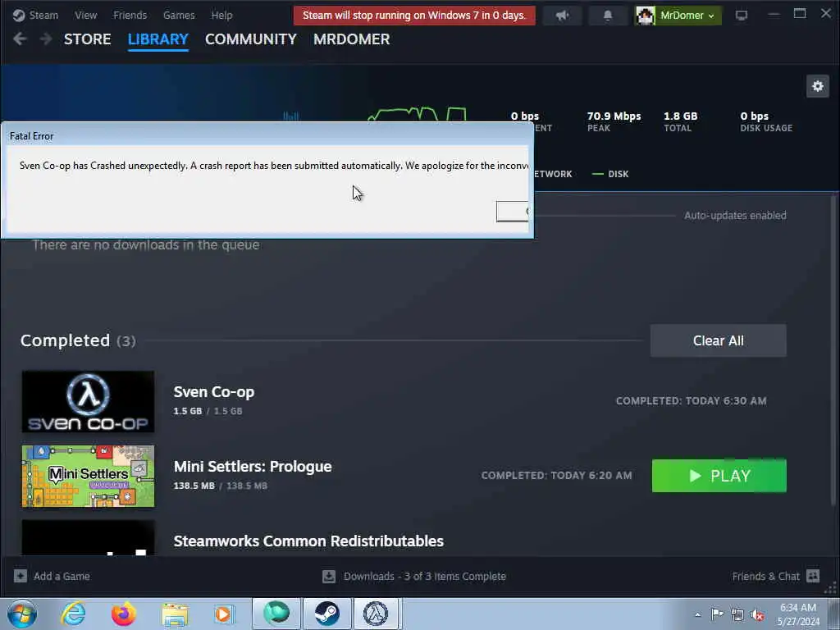Launch Internet Explorer from taskbar
840x630 pixels.
(73, 614)
